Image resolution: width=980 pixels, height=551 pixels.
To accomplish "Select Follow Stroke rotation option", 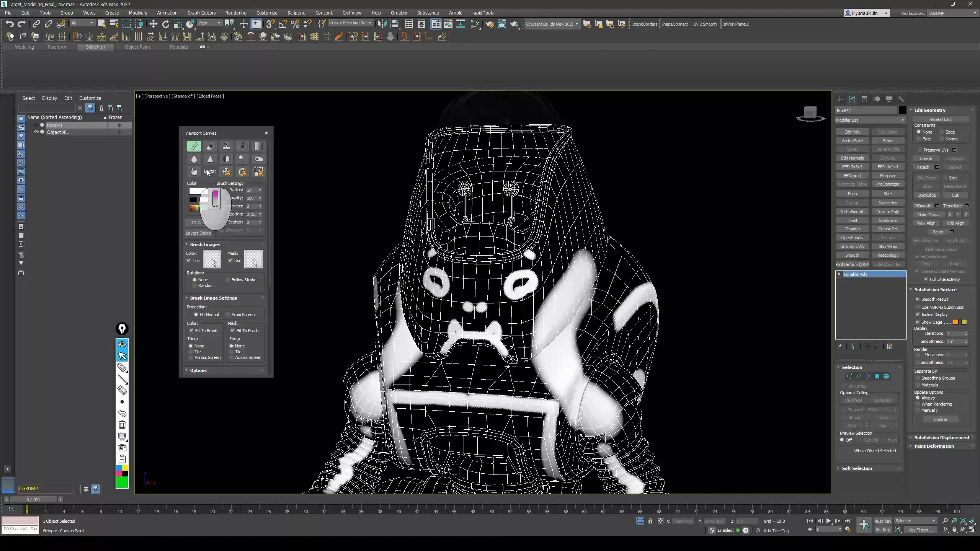I will pyautogui.click(x=228, y=280).
